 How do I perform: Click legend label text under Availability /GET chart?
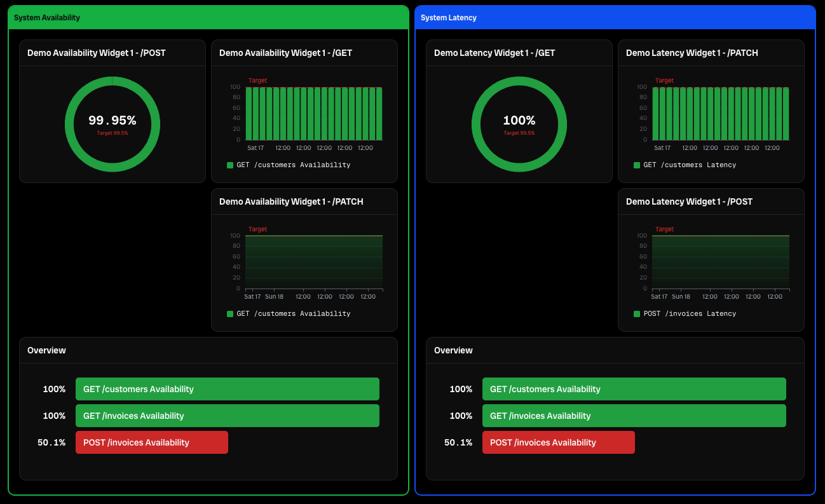(294, 165)
